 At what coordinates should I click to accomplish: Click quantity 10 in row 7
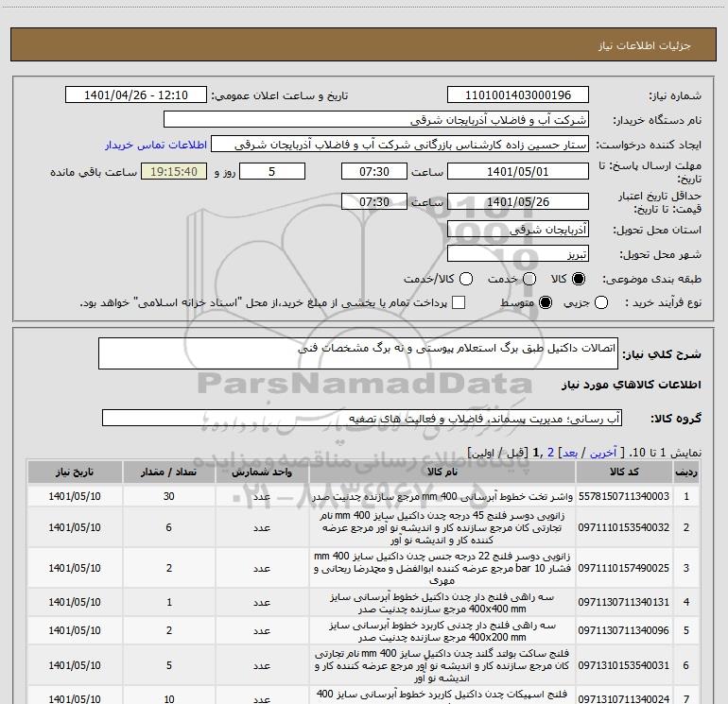[x=168, y=698]
